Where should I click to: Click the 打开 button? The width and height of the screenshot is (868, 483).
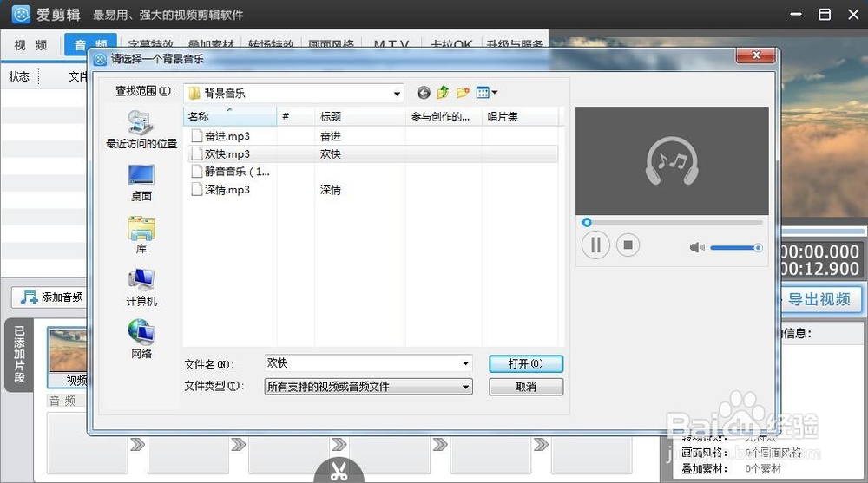point(526,363)
